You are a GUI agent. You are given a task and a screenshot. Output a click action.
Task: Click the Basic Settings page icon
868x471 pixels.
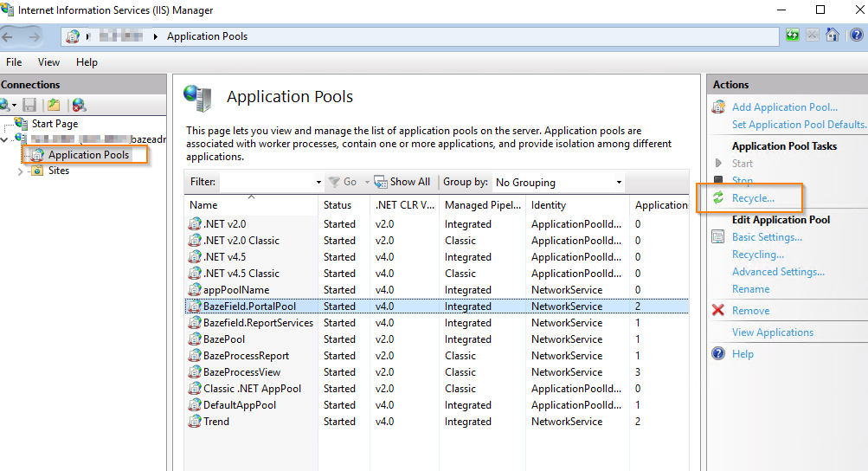coord(718,237)
